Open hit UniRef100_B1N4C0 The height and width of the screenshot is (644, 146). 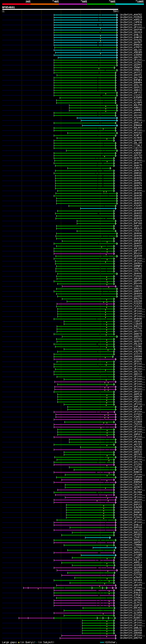point(131,618)
